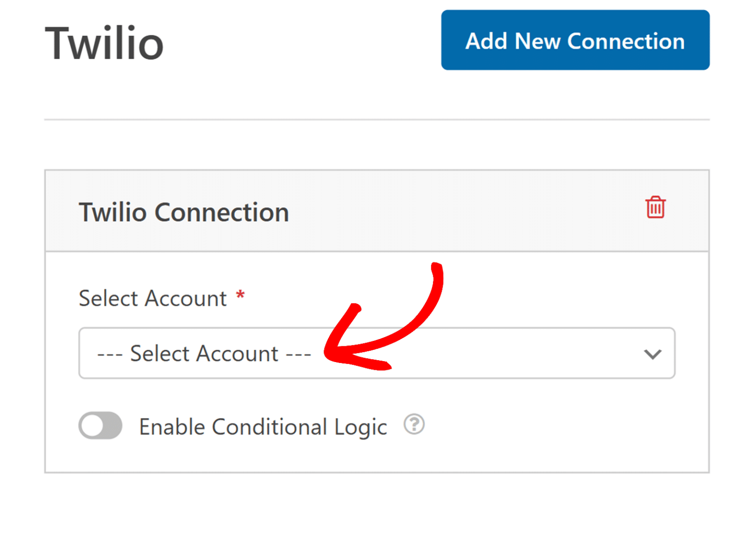Show Conditional Logic help tooltip icon
Screen dimensions: 753x560
tap(414, 424)
